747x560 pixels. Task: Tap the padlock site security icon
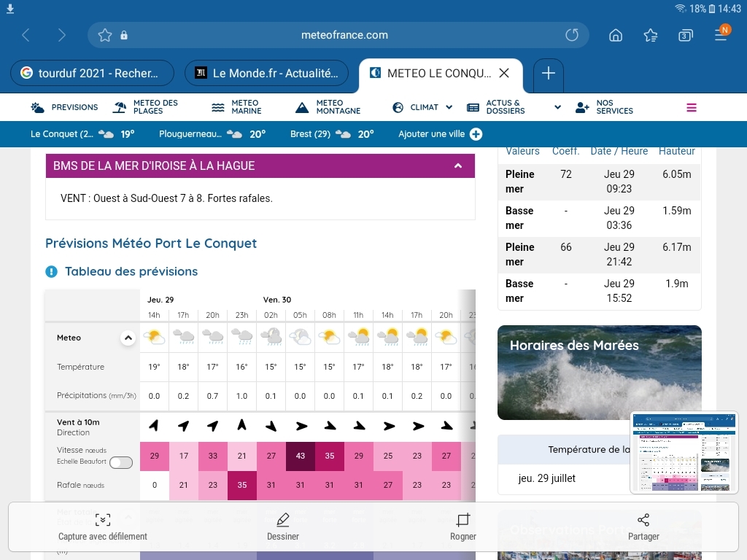point(124,35)
